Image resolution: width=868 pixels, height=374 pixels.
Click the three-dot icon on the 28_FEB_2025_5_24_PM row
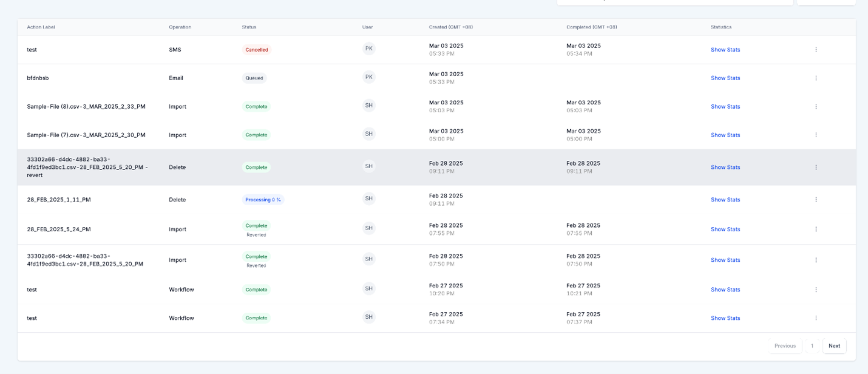click(816, 229)
